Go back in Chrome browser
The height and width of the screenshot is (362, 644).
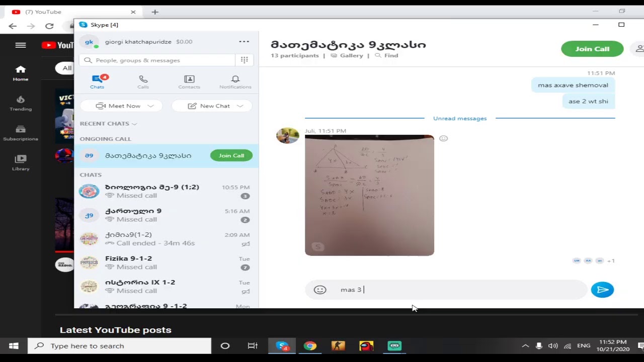tap(13, 26)
